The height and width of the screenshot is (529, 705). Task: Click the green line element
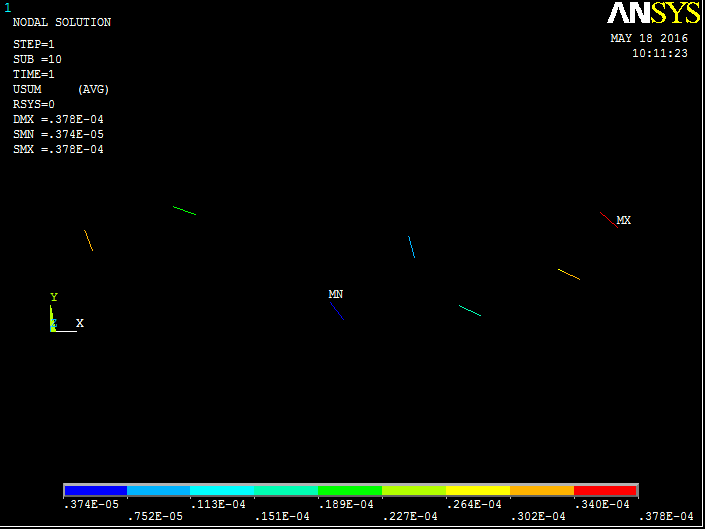[184, 210]
